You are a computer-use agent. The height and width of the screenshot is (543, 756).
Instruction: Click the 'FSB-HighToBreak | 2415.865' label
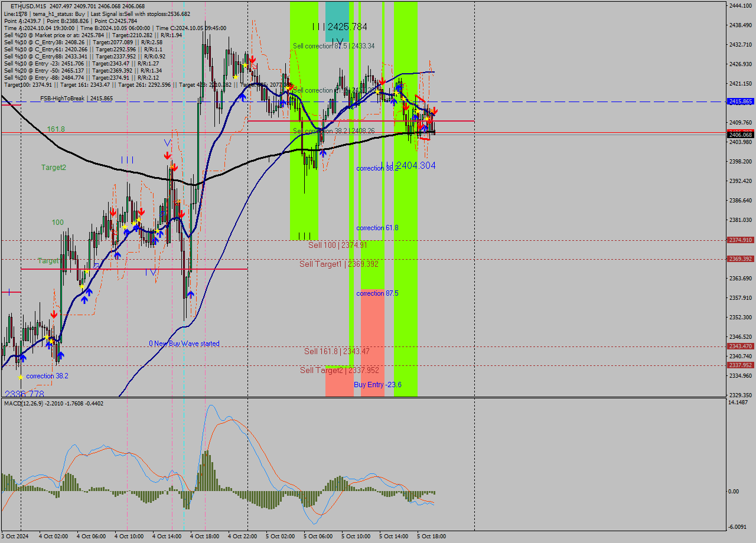point(76,98)
